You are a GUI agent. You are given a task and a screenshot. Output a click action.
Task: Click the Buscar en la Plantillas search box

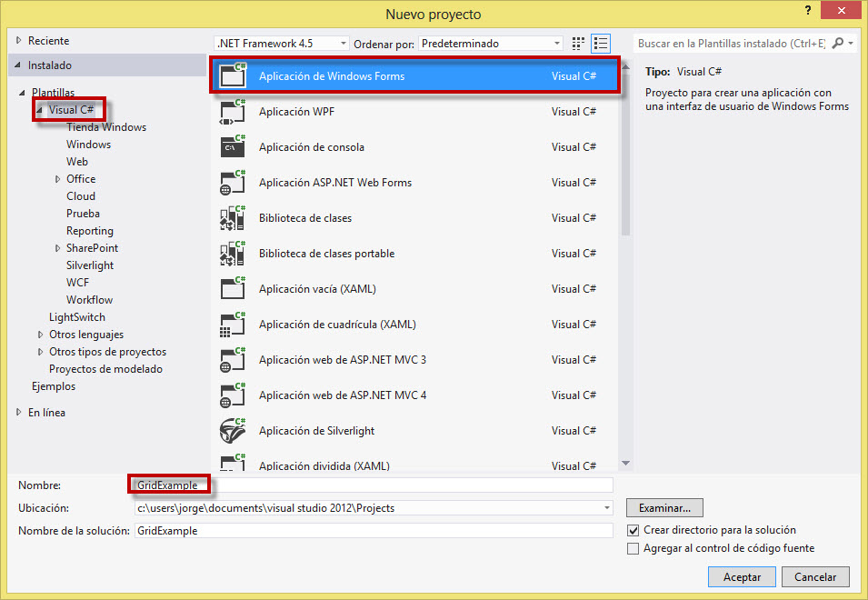[x=732, y=43]
